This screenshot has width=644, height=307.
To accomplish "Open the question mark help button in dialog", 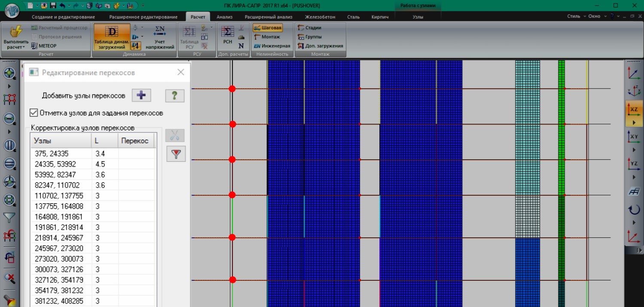I will tap(175, 96).
